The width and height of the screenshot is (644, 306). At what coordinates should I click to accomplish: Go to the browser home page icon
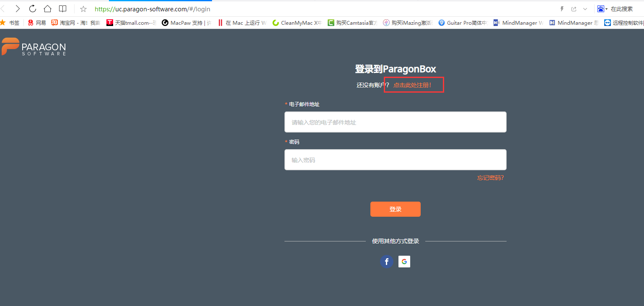pos(47,9)
